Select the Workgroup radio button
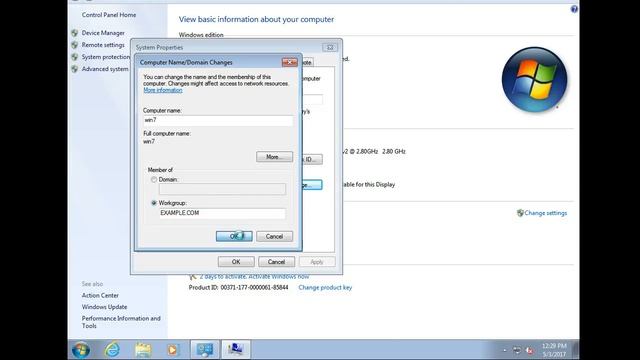640x360 pixels. (154, 203)
